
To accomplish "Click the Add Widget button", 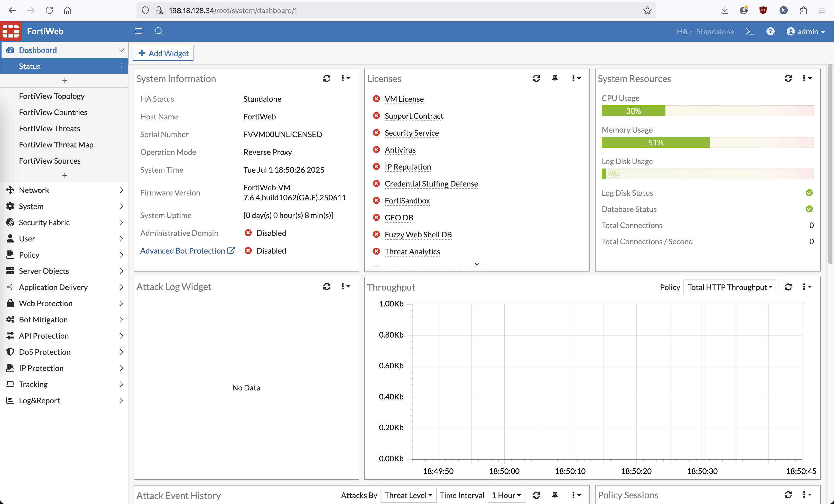I will click(x=163, y=53).
